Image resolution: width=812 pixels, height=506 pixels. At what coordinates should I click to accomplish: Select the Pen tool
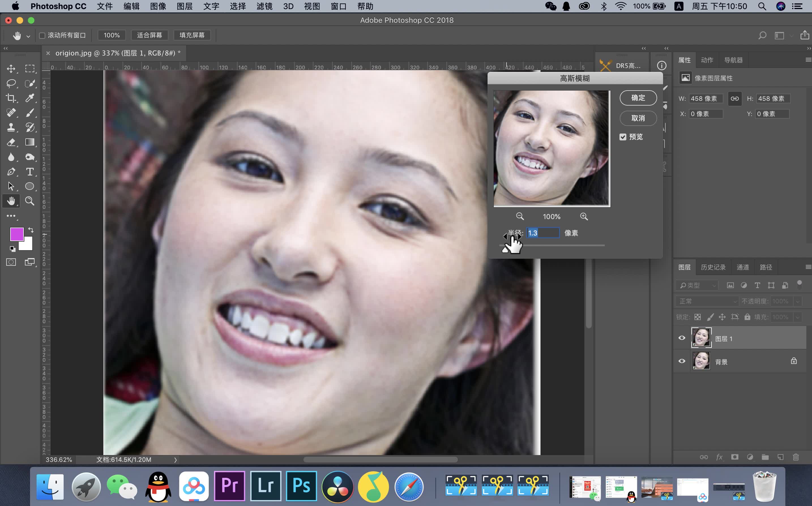click(11, 172)
